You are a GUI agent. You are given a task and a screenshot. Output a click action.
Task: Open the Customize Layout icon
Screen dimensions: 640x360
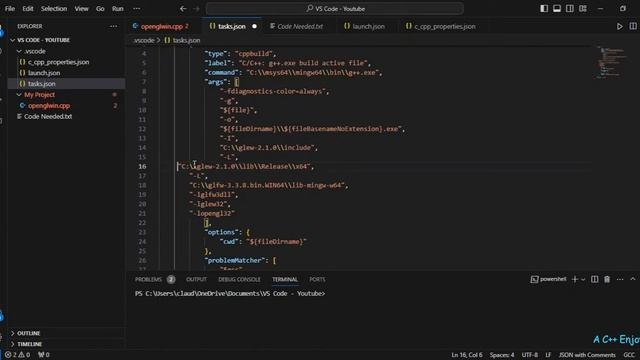pos(583,9)
